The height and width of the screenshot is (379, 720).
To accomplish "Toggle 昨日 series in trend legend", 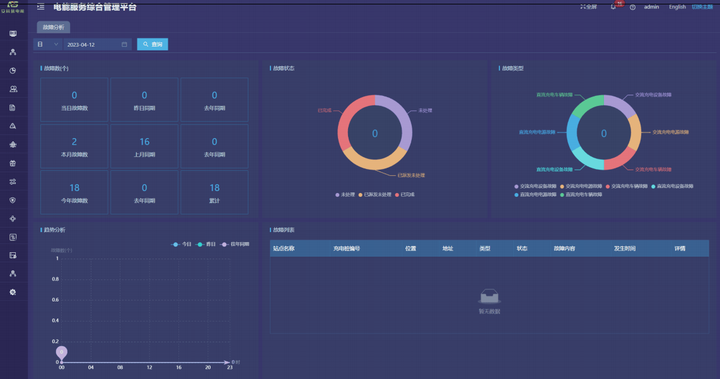I will coord(206,244).
